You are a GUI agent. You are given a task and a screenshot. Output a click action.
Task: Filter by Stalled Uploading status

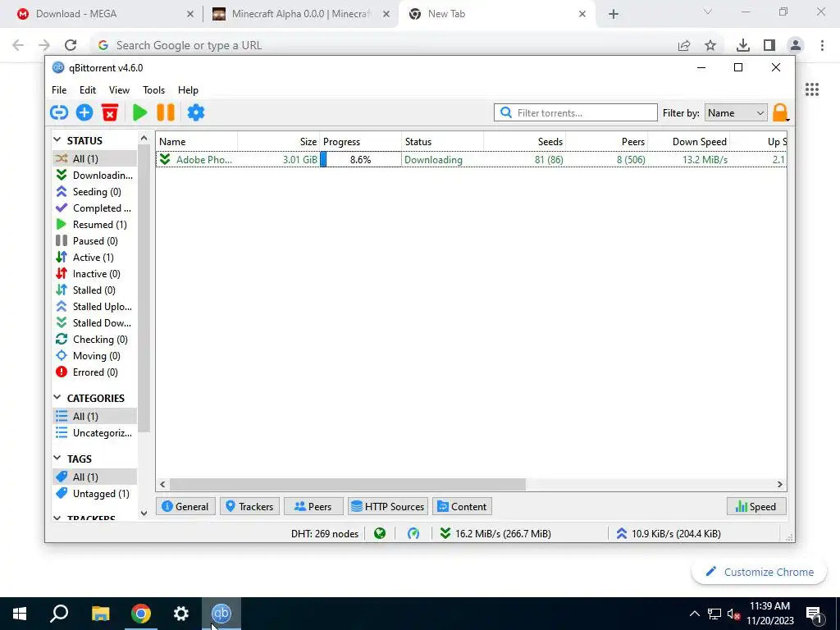pyautogui.click(x=95, y=307)
